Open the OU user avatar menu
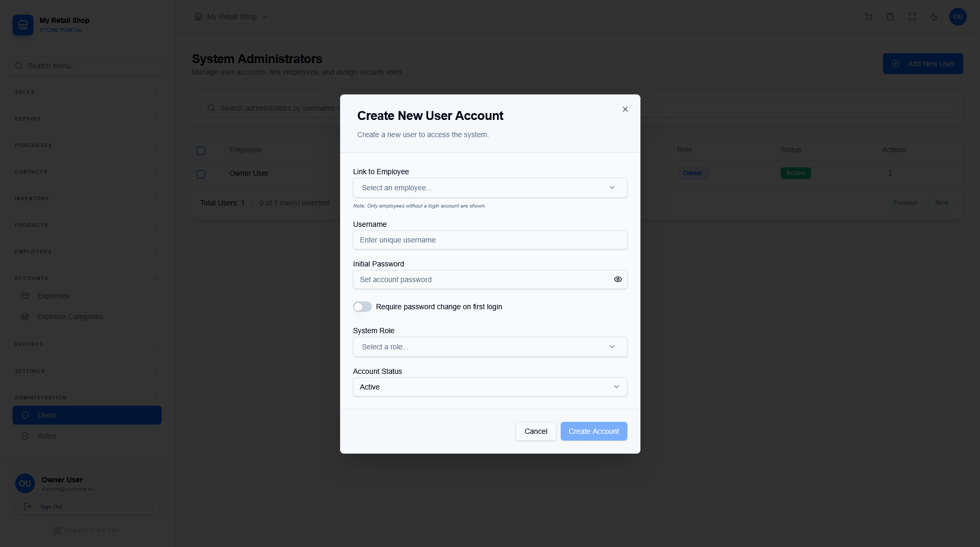This screenshot has height=547, width=980. pyautogui.click(x=958, y=17)
